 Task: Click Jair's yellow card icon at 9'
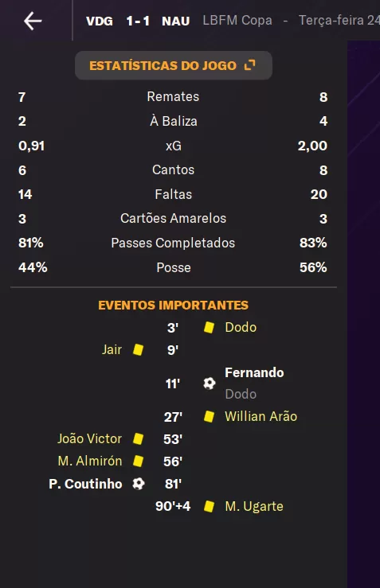click(138, 350)
